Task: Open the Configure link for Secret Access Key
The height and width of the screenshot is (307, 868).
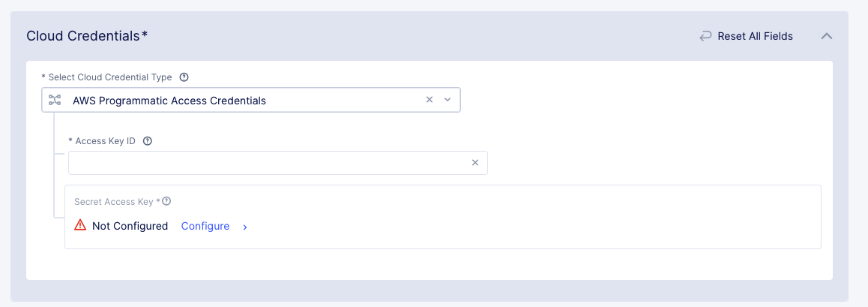Action: [x=205, y=226]
